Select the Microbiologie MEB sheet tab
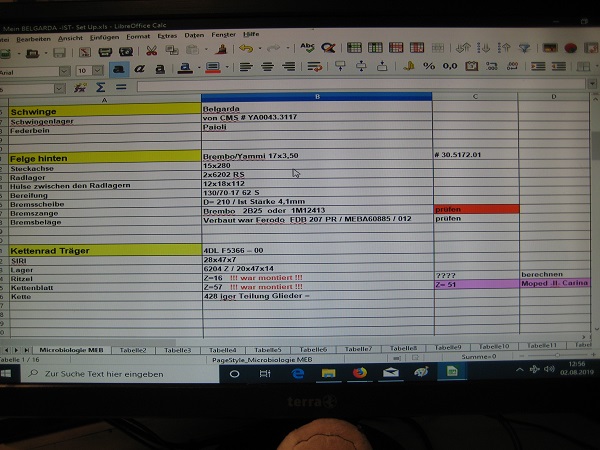Screen dimensions: 600x450 [71, 350]
